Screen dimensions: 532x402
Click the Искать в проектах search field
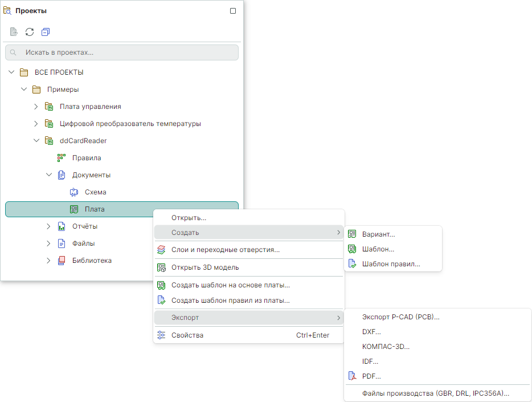tap(122, 52)
